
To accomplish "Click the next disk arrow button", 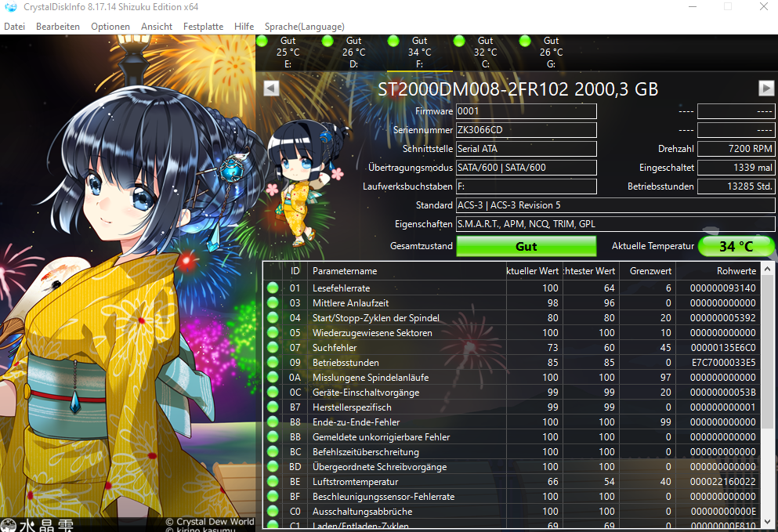I will 766,89.
